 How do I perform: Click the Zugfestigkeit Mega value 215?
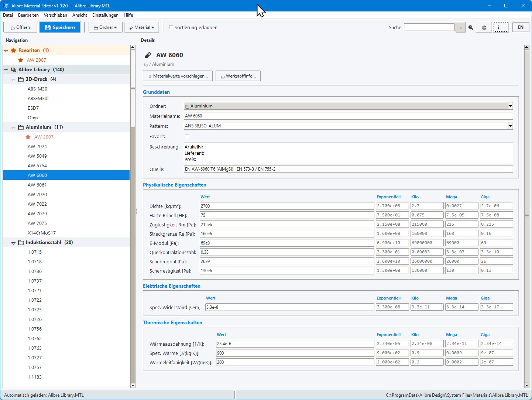point(461,224)
